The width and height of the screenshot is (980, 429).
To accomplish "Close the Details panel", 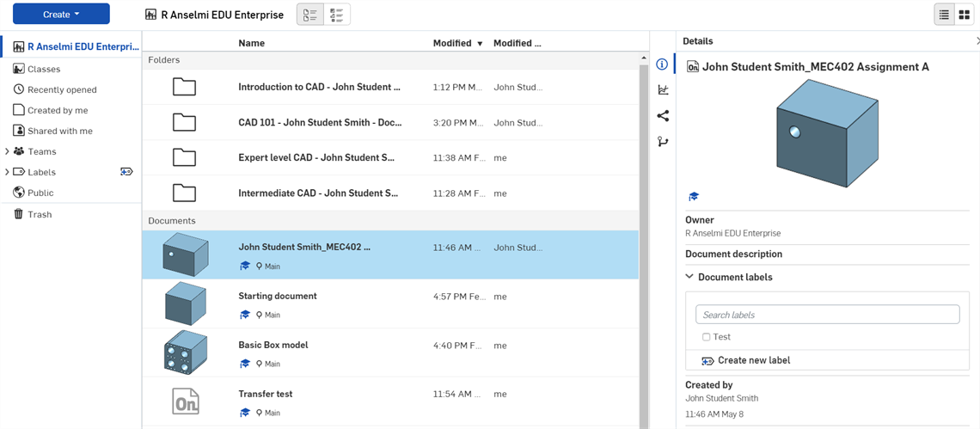I will coord(977,40).
